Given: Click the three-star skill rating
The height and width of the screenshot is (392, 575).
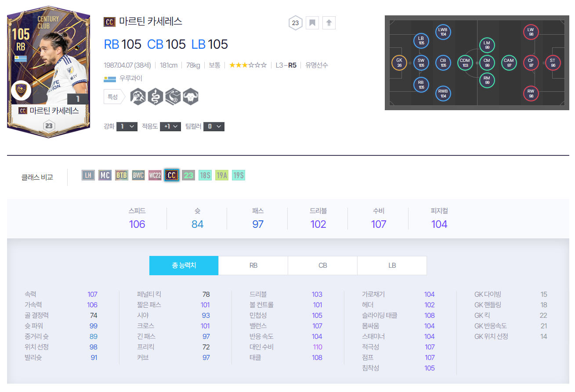Looking at the screenshot, I should pos(248,65).
